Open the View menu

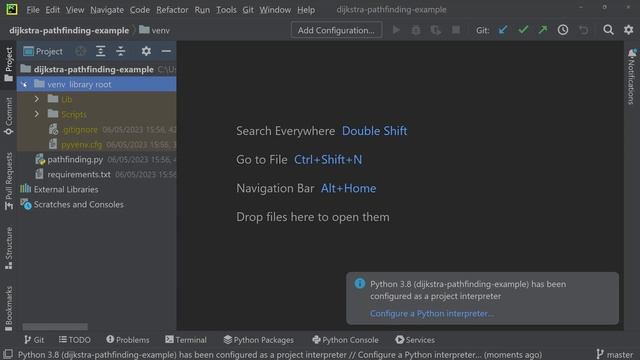pos(75,9)
